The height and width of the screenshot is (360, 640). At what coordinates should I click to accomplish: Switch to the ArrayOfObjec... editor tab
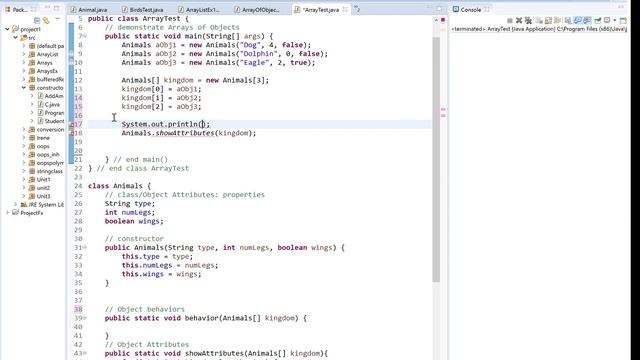tap(257, 9)
